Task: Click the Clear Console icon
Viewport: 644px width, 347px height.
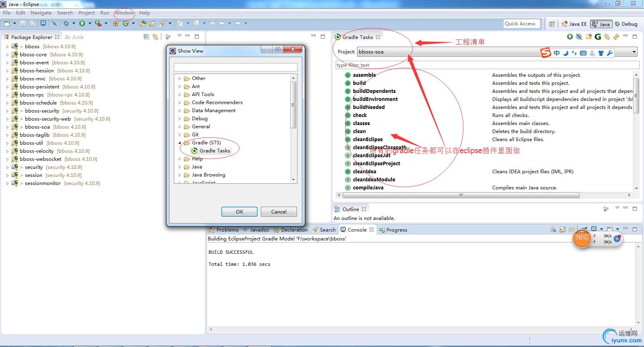Action: (x=553, y=229)
